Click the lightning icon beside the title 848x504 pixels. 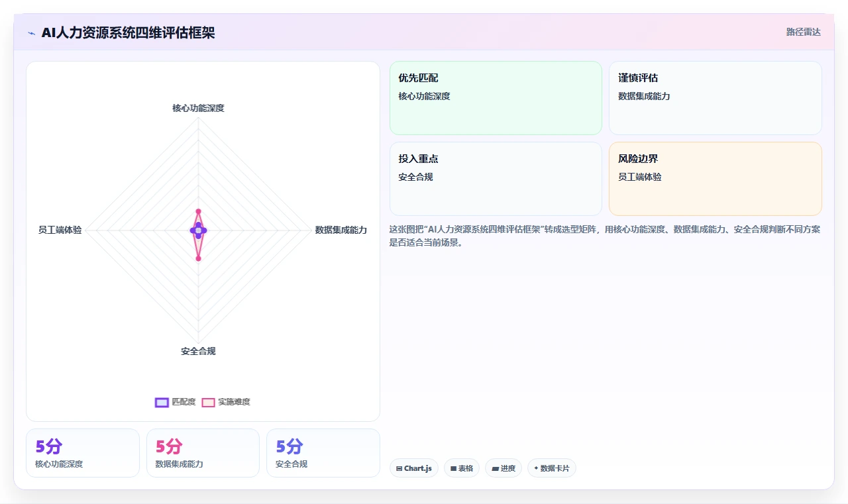31,33
